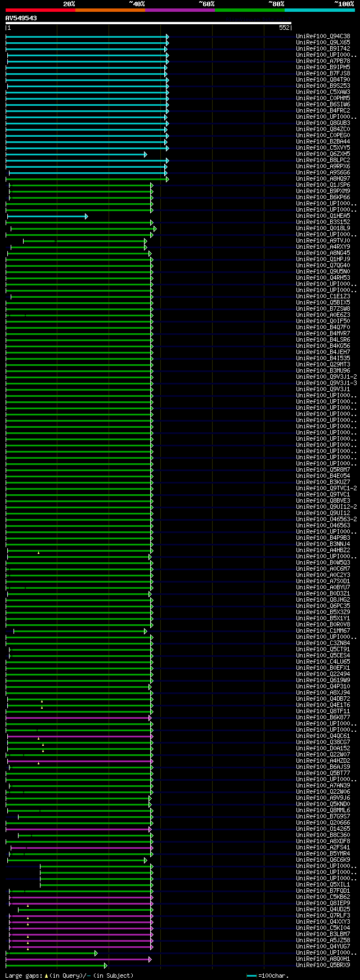
Task: Select the UniRef100_B6SIW6 label
Action: 323,105
